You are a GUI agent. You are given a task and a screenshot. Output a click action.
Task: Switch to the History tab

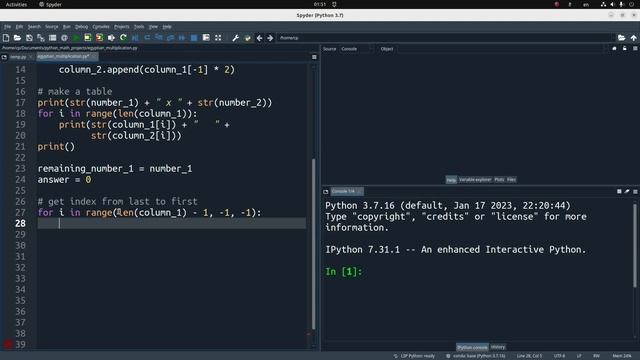click(x=498, y=347)
